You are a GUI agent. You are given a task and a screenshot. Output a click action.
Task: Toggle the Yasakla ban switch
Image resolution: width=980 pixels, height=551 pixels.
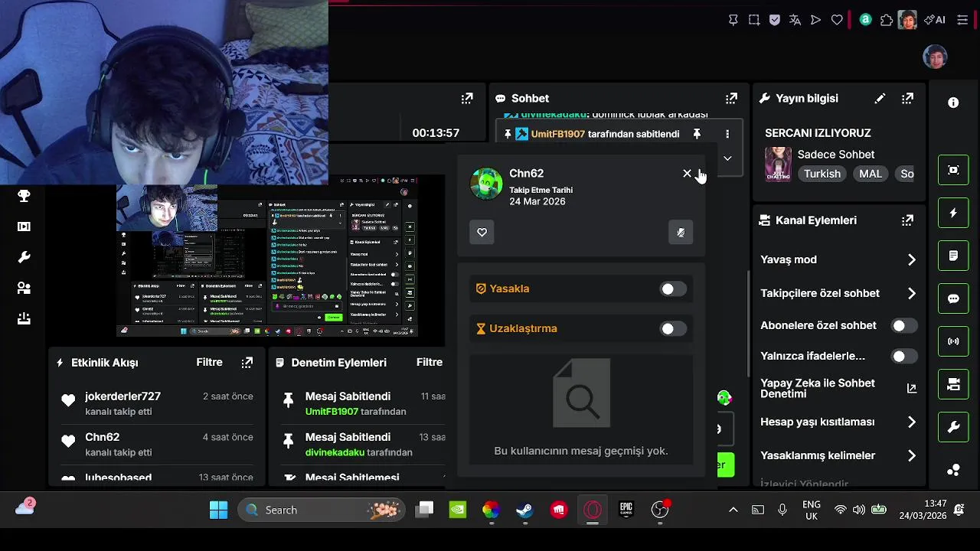tap(673, 289)
